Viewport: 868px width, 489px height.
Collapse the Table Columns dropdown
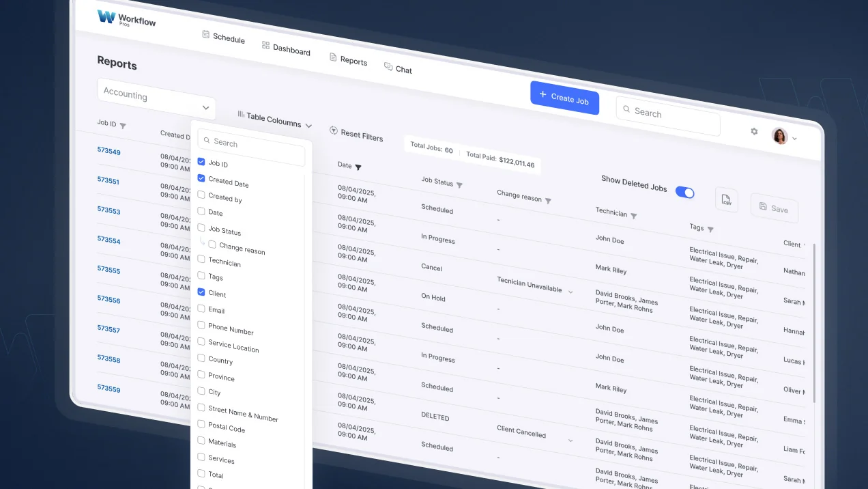[308, 126]
